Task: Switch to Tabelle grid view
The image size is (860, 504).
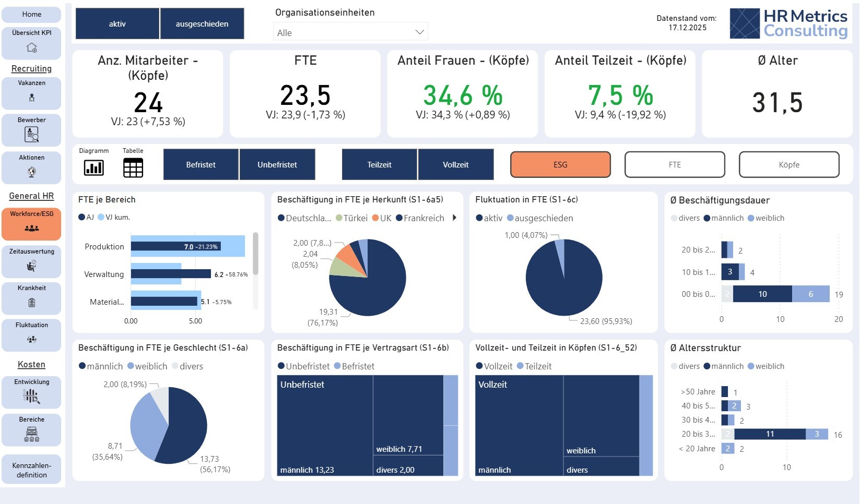Action: pos(133,168)
